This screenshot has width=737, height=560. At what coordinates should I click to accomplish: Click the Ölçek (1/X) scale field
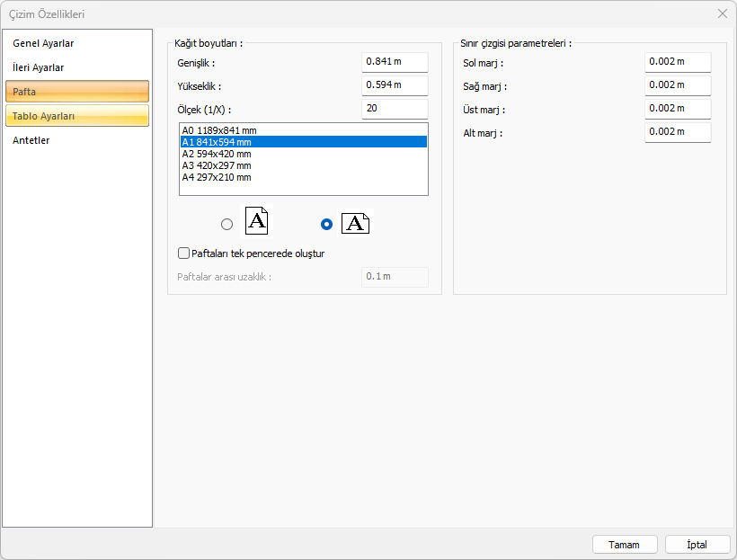395,109
